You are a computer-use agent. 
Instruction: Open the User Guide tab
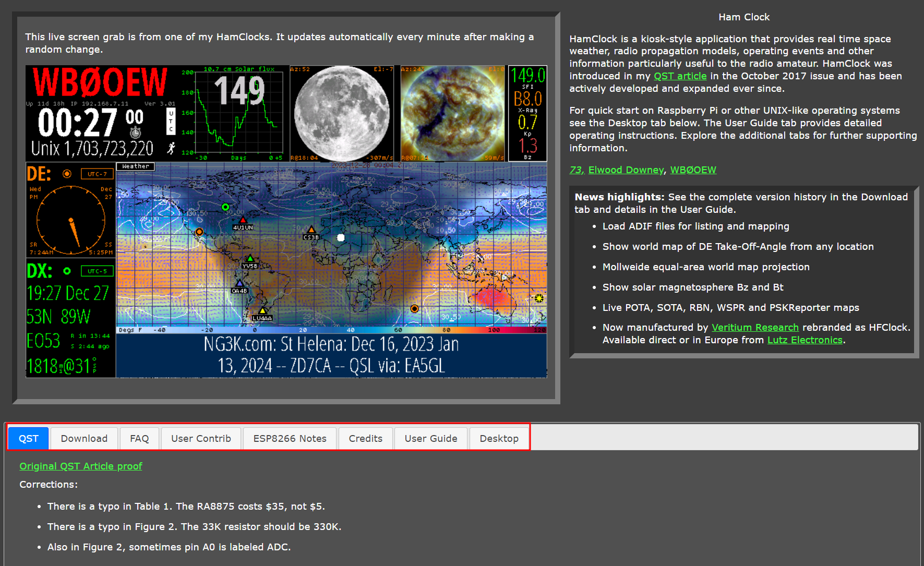tap(431, 438)
